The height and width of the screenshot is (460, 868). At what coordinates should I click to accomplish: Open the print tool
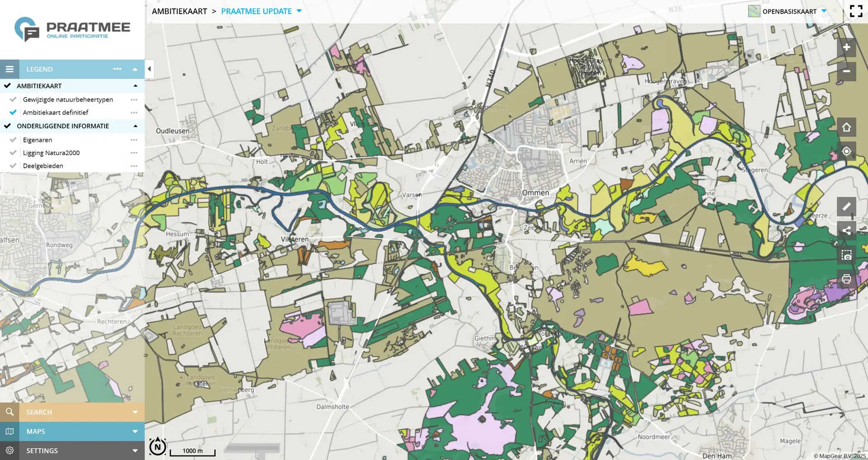[846, 279]
